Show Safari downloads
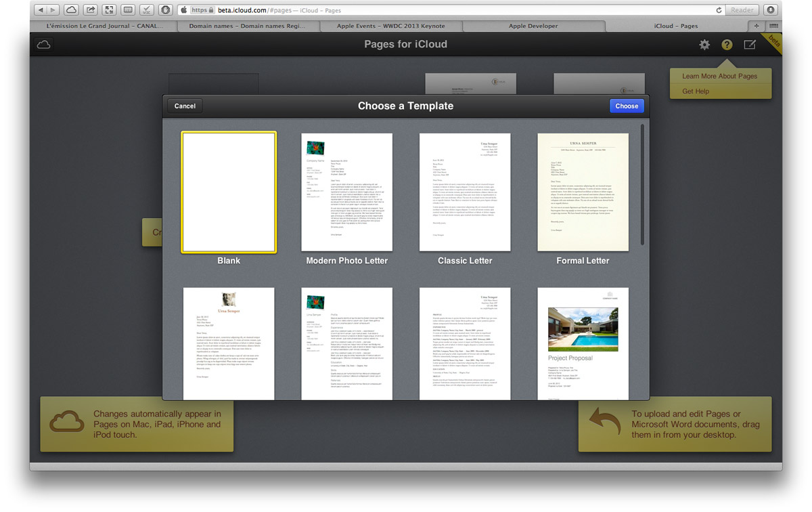 (x=770, y=10)
